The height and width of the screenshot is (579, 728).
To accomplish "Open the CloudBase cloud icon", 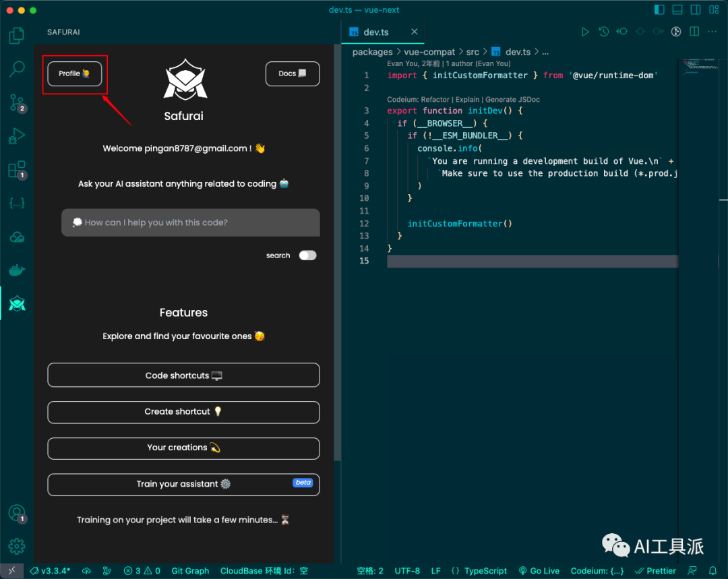I will click(x=17, y=237).
